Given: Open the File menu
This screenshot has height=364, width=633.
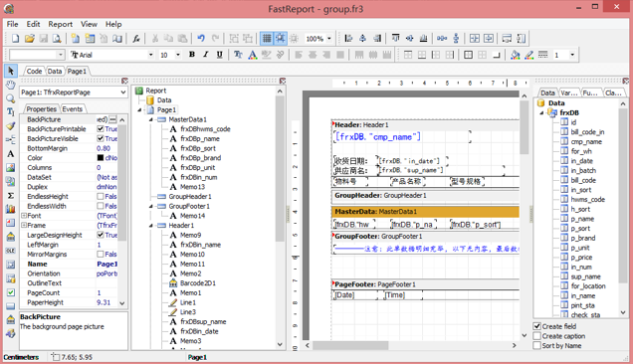Looking at the screenshot, I should pyautogui.click(x=13, y=24).
